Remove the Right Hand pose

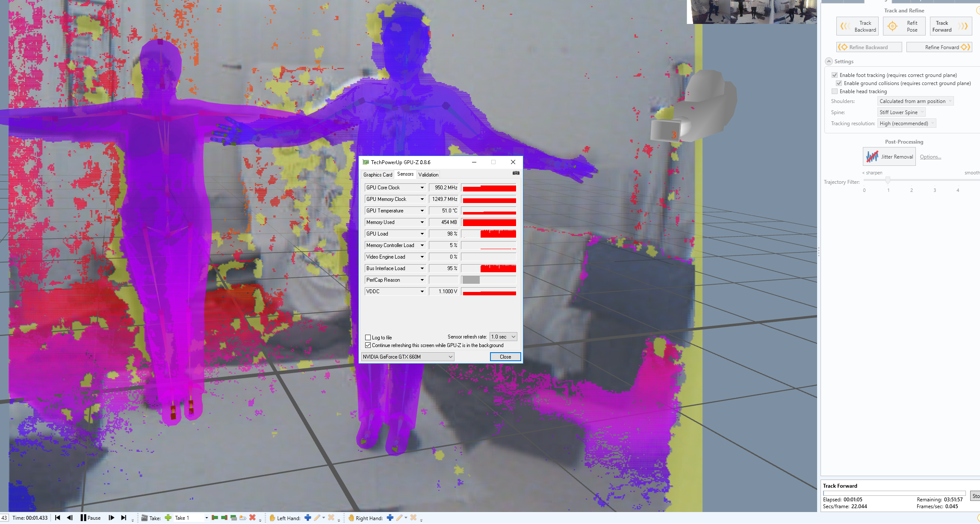(x=413, y=518)
